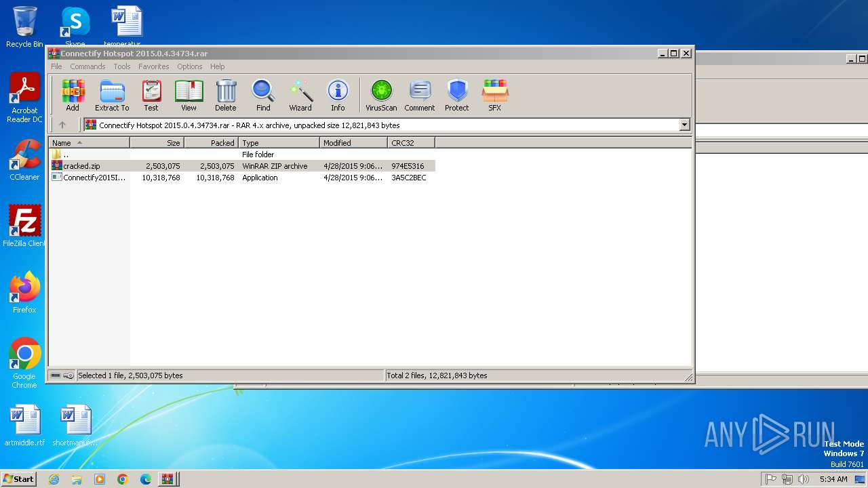Viewport: 868px width, 488px height.
Task: Open the File menu
Action: [56, 66]
